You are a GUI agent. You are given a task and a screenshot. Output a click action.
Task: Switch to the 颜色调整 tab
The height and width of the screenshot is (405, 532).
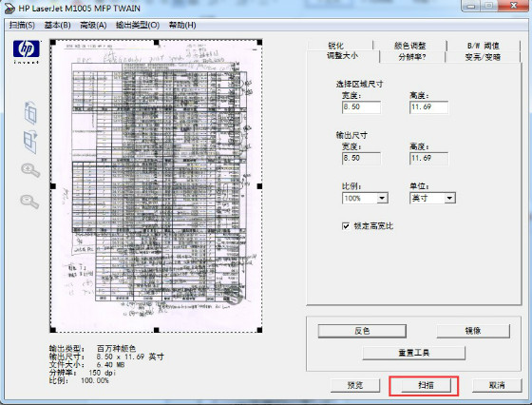click(409, 46)
